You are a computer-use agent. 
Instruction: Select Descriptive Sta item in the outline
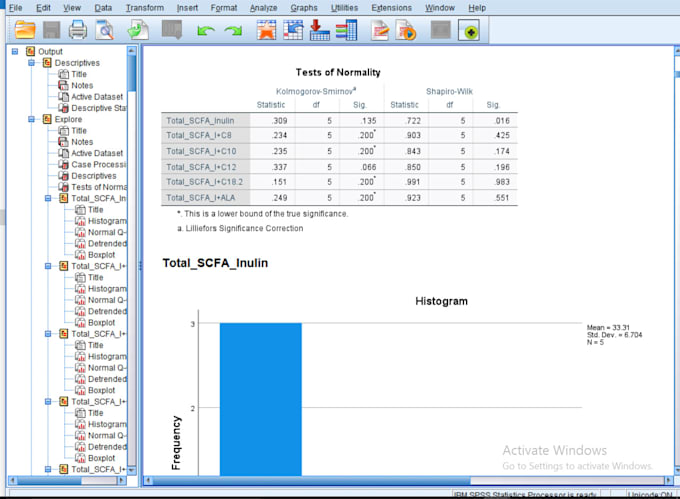coord(99,108)
